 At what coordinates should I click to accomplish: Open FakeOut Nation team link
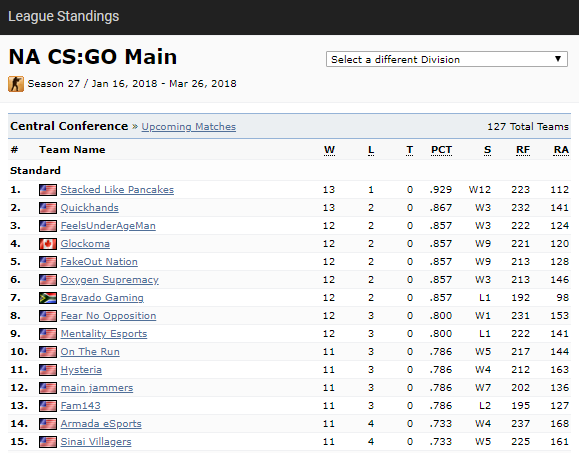tap(99, 262)
